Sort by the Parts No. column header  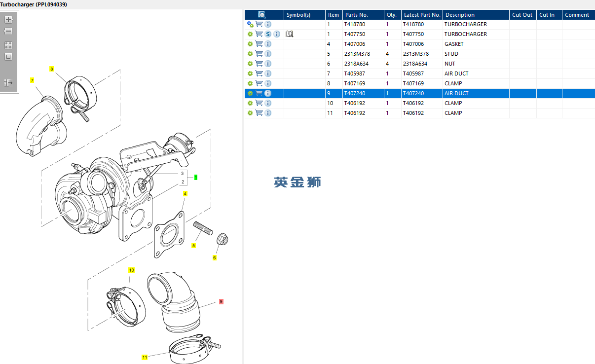coord(363,15)
